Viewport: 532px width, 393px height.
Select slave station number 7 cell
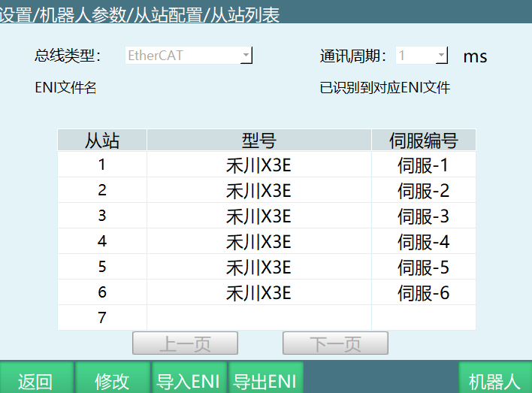(x=102, y=318)
